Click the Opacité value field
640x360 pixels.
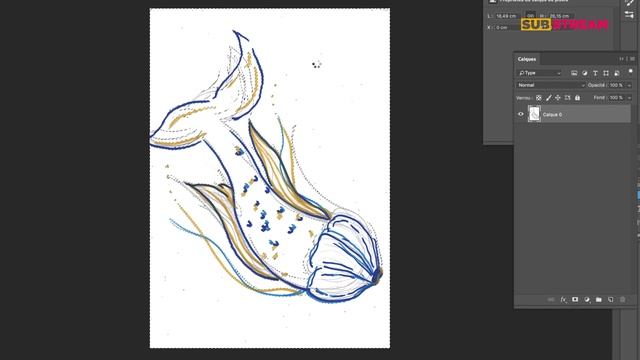[x=616, y=85]
